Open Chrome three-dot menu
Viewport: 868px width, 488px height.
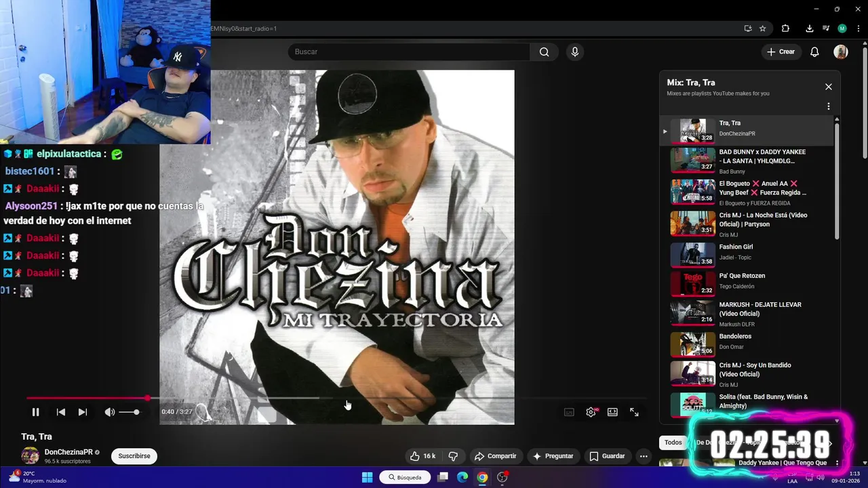[858, 28]
